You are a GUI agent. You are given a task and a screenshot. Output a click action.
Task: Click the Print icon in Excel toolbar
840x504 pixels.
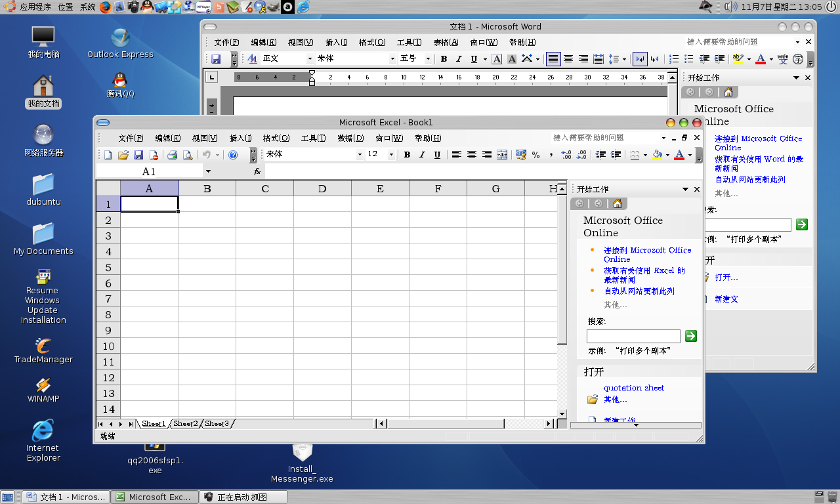(x=172, y=155)
